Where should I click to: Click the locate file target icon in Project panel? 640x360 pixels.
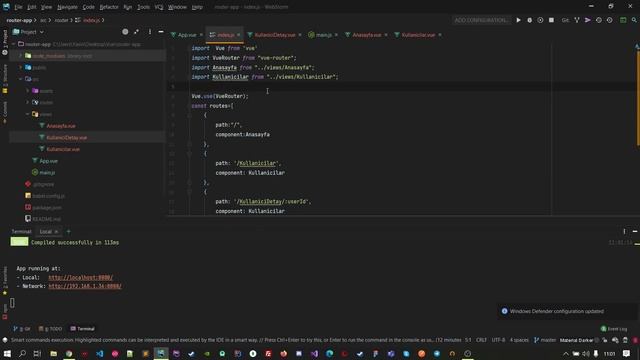pyautogui.click(x=125, y=32)
